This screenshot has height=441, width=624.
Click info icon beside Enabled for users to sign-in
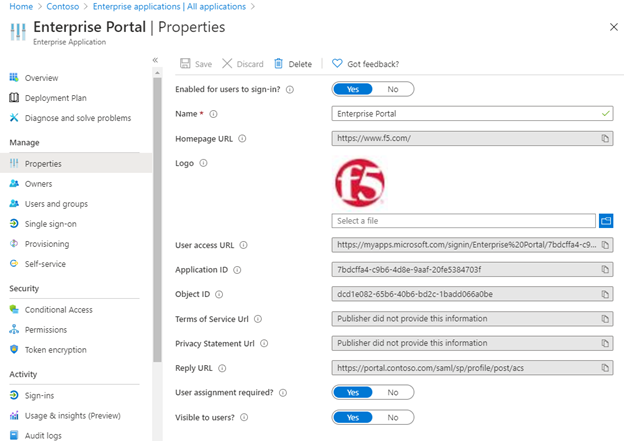tap(290, 90)
